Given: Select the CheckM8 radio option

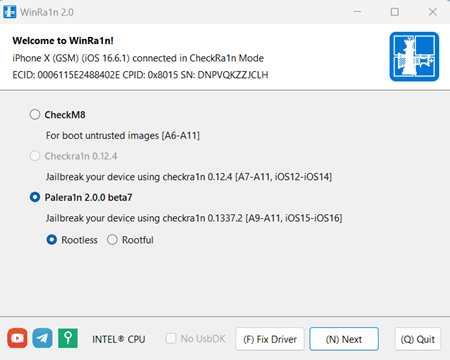Looking at the screenshot, I should [57, 115].
